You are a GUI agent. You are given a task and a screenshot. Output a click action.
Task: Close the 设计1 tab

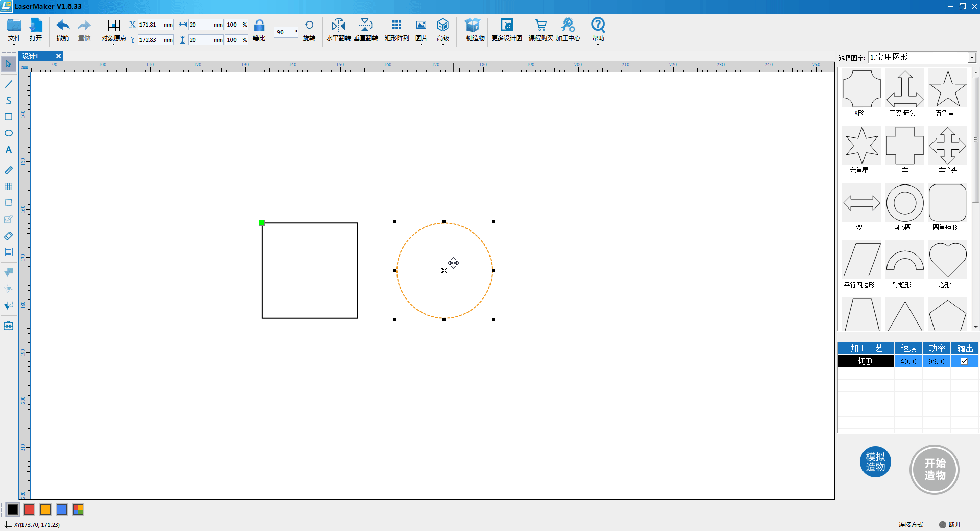coord(58,56)
